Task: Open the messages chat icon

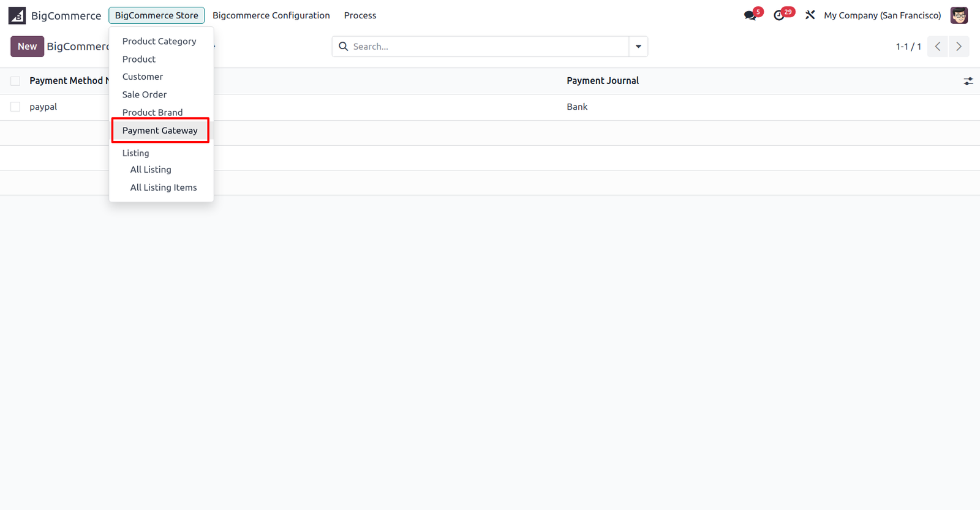Action: pos(750,15)
